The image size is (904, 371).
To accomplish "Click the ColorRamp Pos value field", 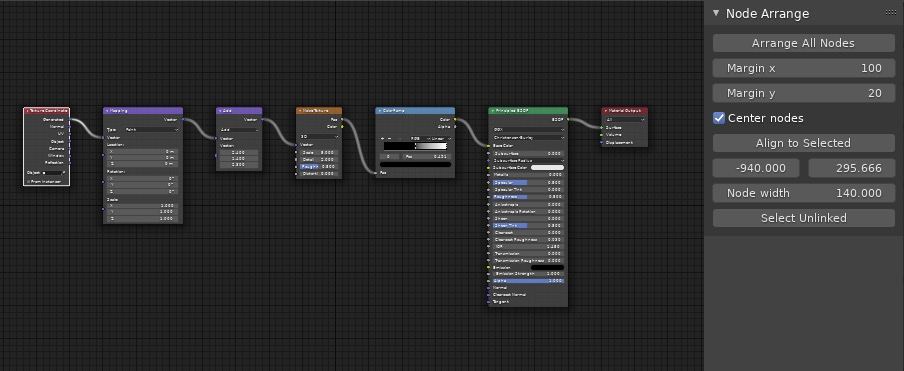I will click(x=426, y=156).
